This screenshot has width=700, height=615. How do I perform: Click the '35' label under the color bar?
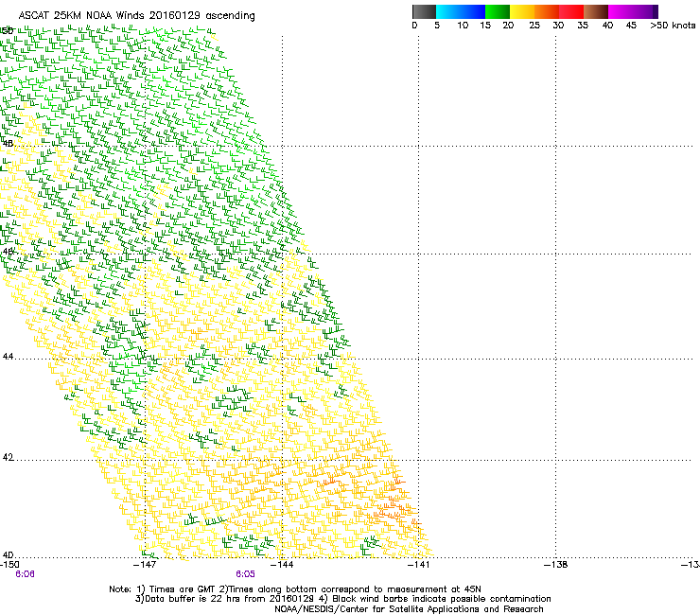click(x=583, y=26)
